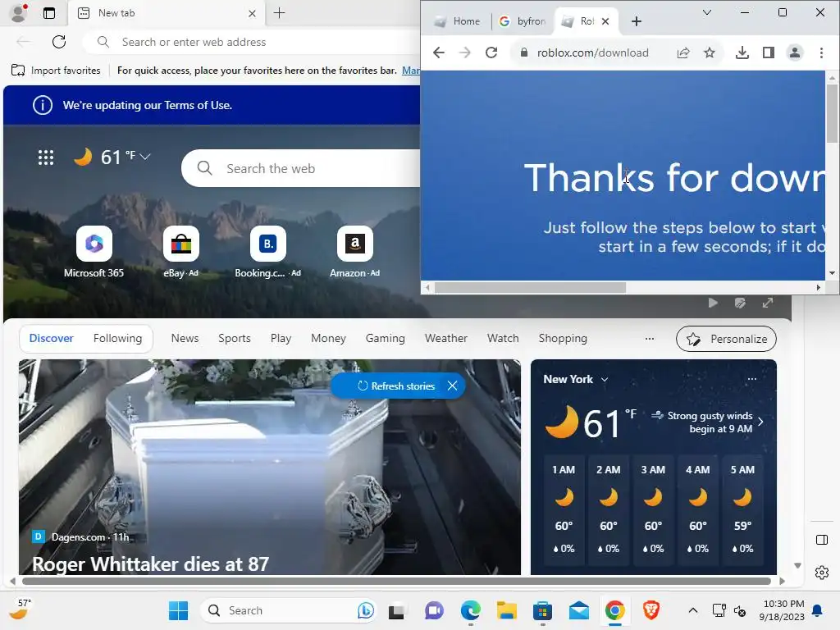The image size is (840, 630).
Task: Click Refresh stories button
Action: pyautogui.click(x=396, y=386)
